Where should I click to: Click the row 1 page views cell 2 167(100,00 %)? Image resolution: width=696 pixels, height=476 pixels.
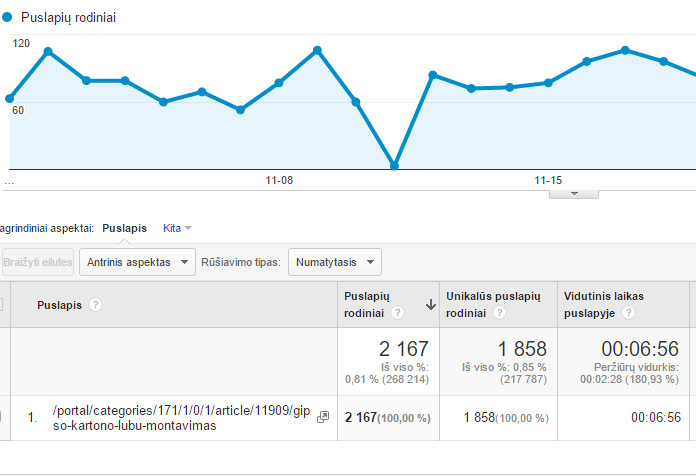[388, 418]
